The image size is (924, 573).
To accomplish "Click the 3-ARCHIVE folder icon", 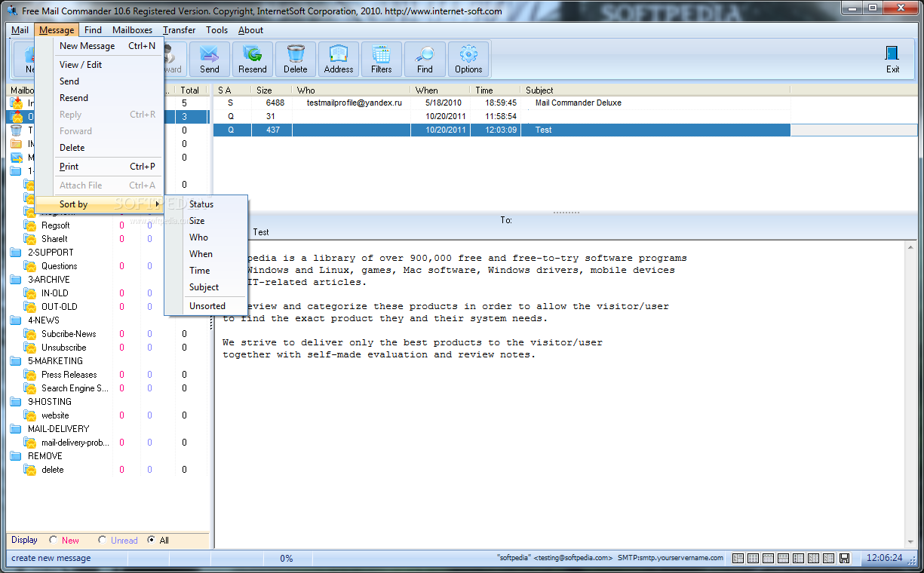I will coord(16,280).
